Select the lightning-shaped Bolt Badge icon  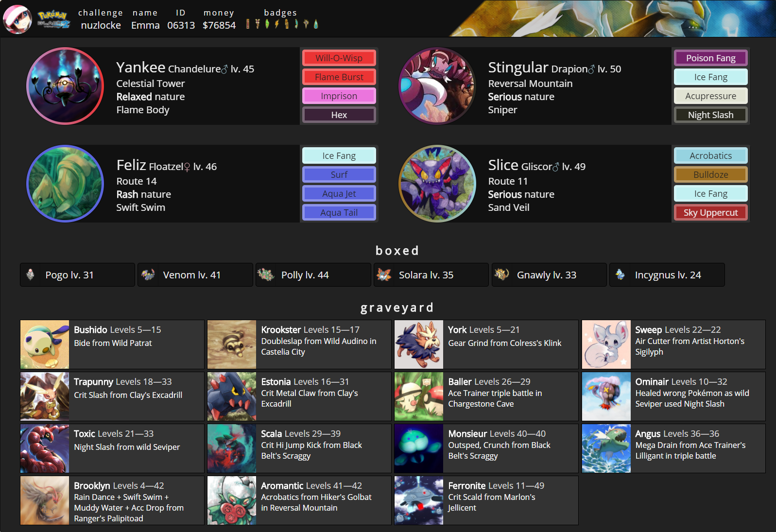[277, 24]
